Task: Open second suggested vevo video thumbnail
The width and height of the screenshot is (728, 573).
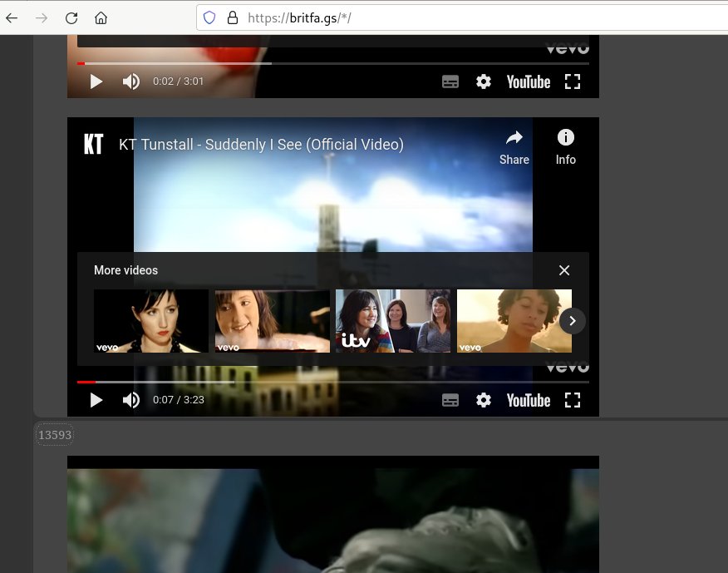Action: (272, 321)
